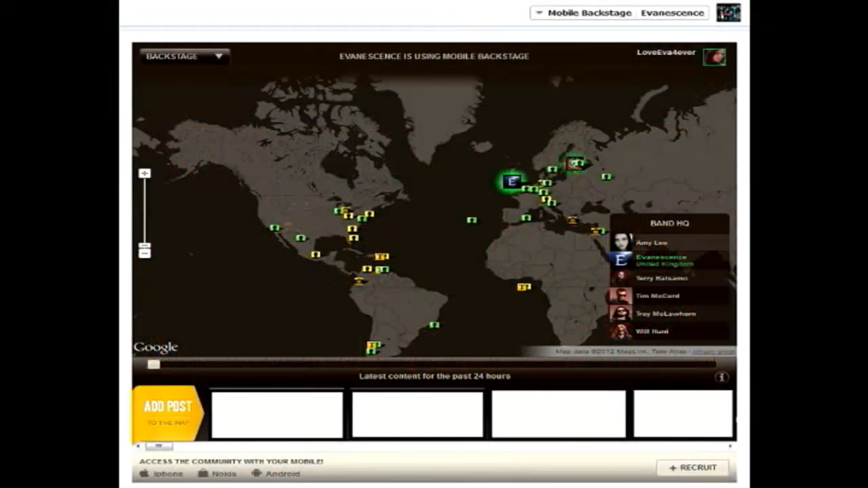868x488 pixels.
Task: Click the timeline slider handle below the map
Action: coord(154,364)
